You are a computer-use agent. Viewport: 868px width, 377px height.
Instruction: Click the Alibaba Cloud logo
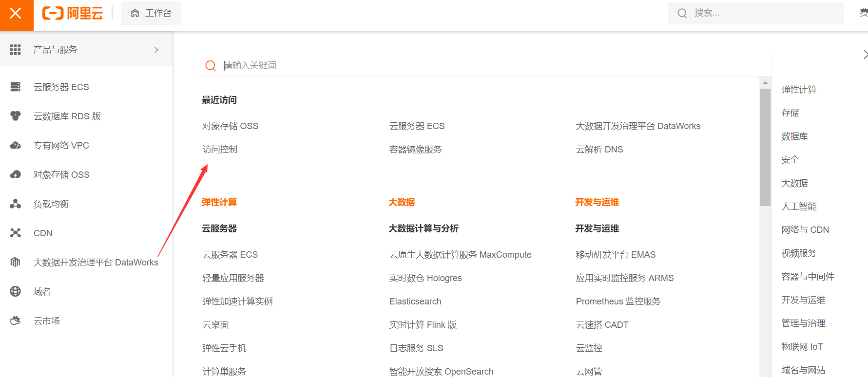pos(73,13)
